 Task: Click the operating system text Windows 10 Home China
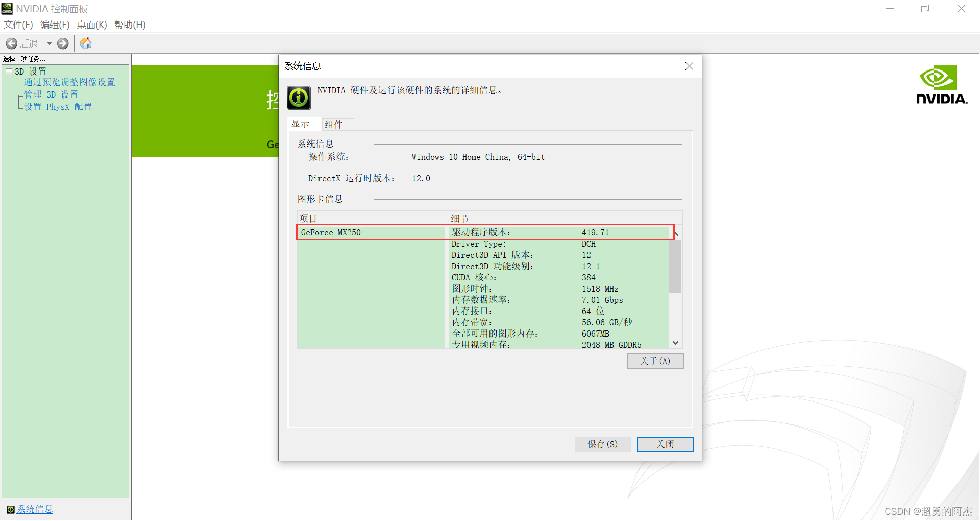(478, 157)
